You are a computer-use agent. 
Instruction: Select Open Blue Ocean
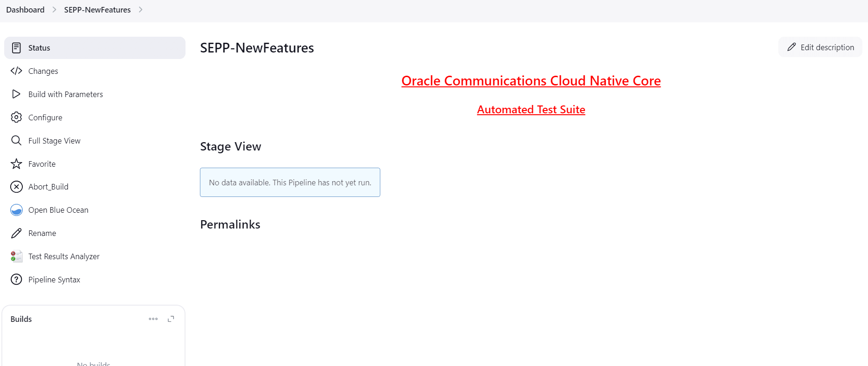pyautogui.click(x=95, y=210)
